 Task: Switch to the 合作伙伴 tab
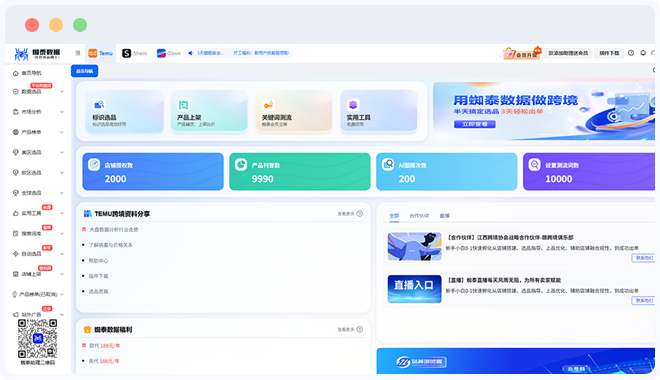coord(419,216)
